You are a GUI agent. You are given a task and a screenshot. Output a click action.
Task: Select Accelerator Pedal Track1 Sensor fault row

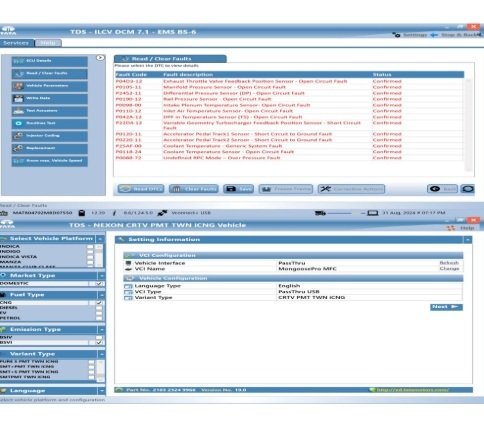coord(289,134)
